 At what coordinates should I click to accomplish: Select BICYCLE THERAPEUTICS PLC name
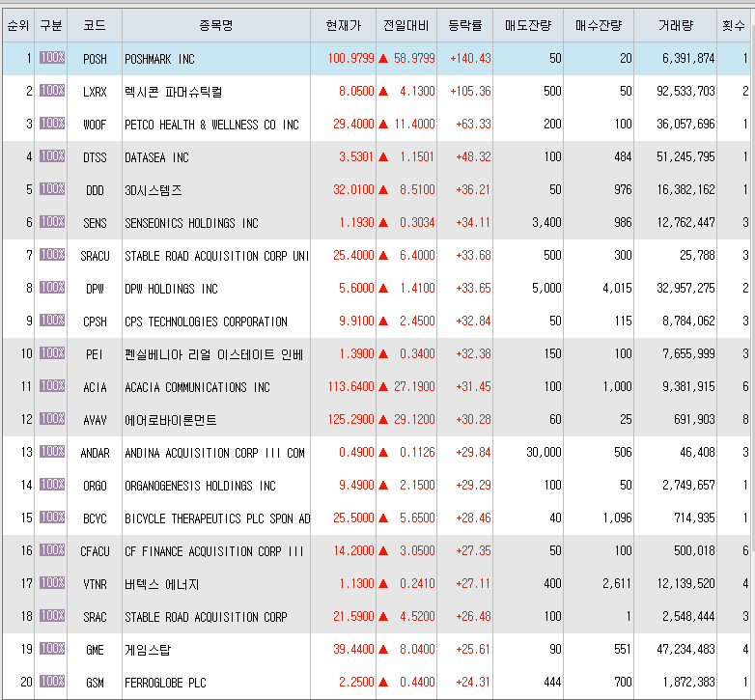217,518
